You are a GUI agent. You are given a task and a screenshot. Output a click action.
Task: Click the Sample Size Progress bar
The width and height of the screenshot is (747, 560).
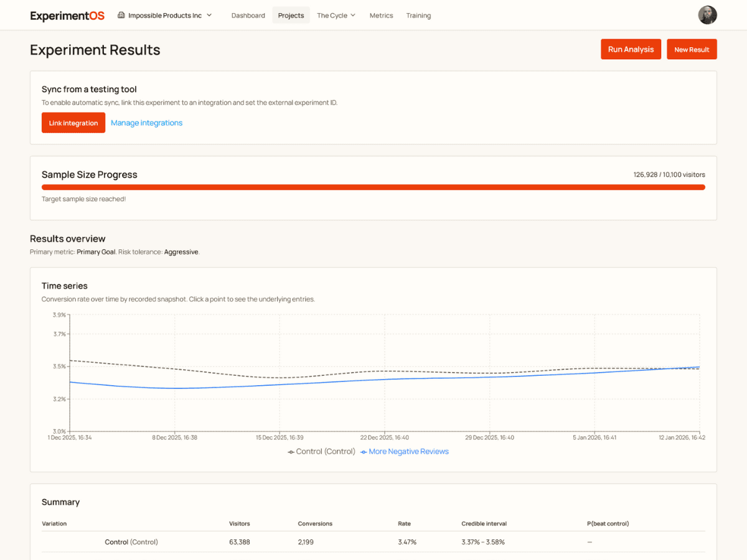pos(374,187)
